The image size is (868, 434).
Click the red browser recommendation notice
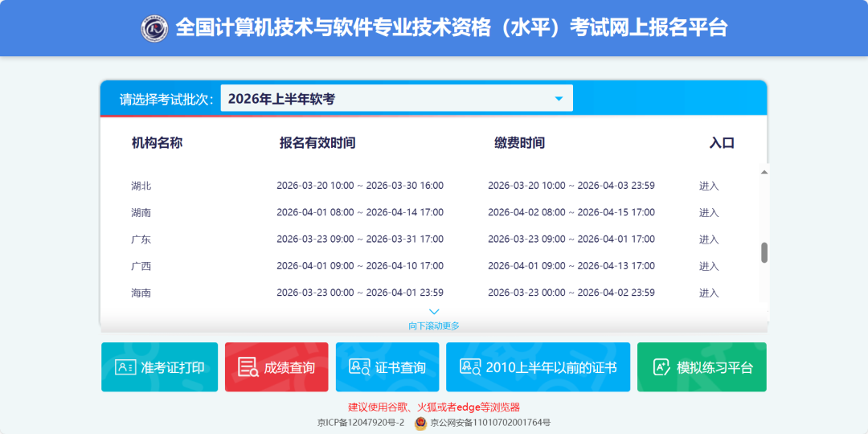point(434,407)
